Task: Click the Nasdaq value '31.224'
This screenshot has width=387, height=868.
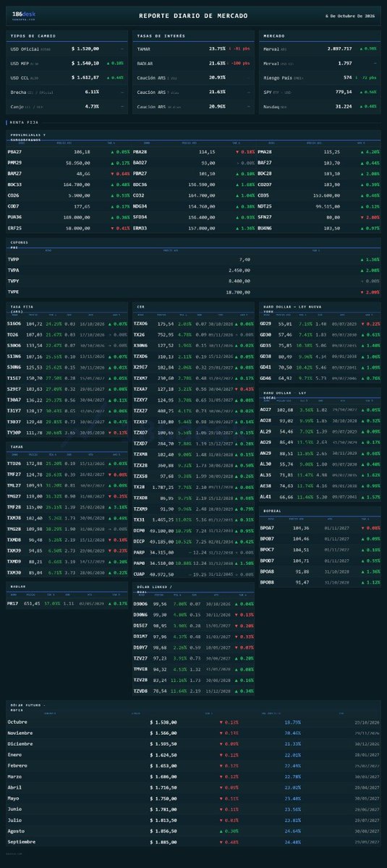Action: (x=344, y=106)
